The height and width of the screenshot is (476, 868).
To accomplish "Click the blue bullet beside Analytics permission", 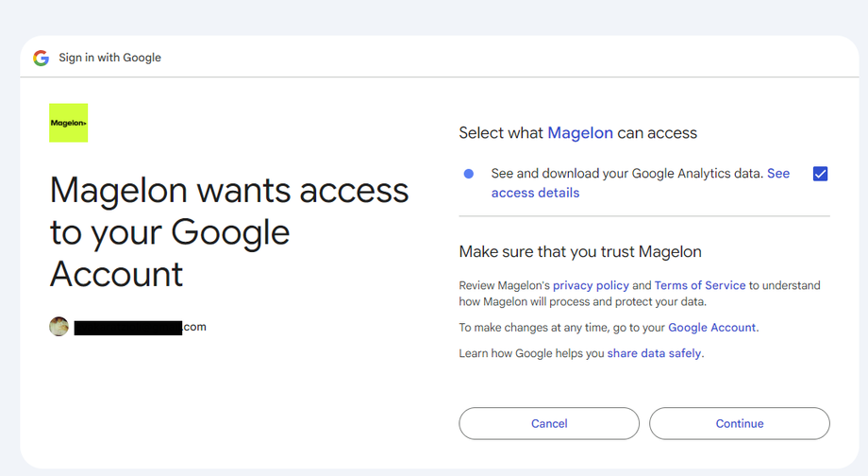I will coord(468,174).
